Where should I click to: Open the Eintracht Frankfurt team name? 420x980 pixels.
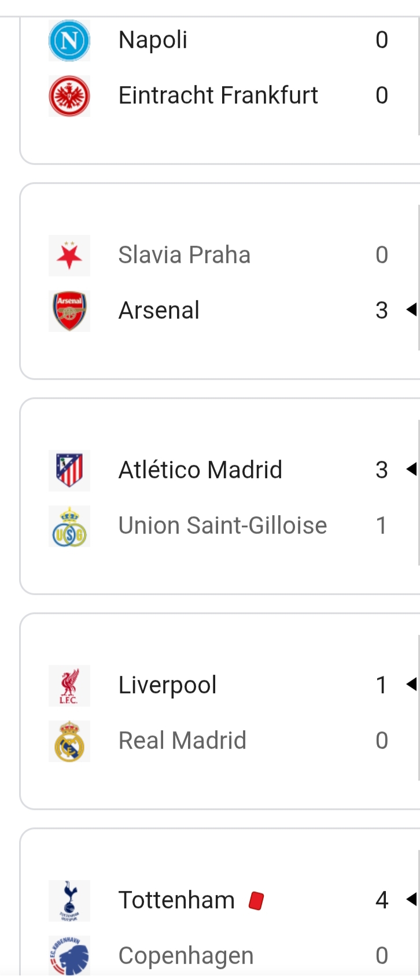click(218, 96)
